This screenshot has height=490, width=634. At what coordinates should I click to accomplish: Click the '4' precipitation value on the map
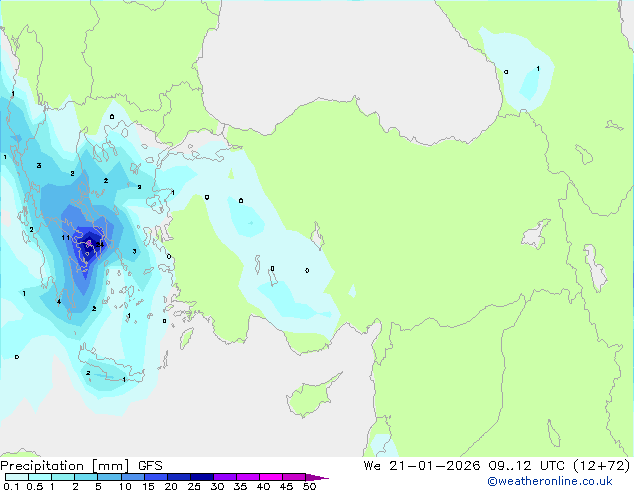point(59,302)
